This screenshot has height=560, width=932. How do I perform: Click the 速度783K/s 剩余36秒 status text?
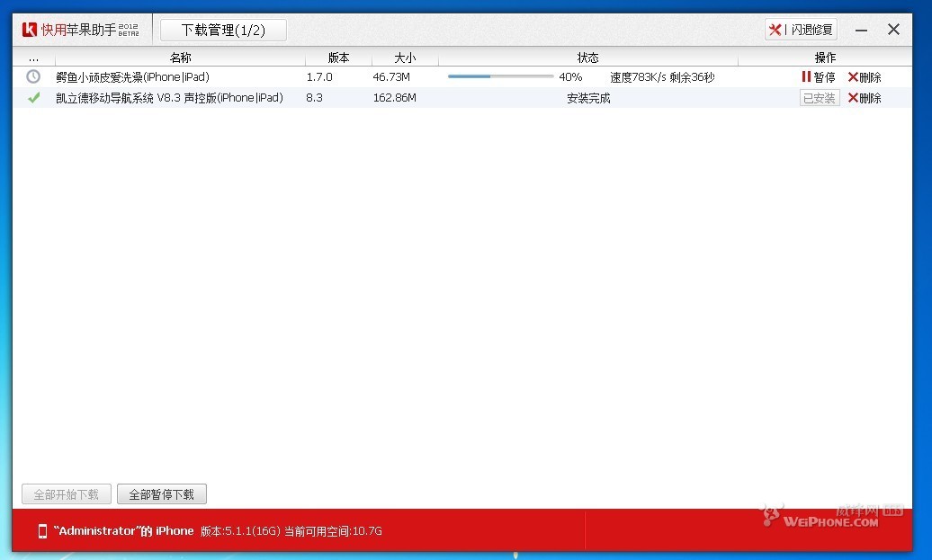pos(662,77)
